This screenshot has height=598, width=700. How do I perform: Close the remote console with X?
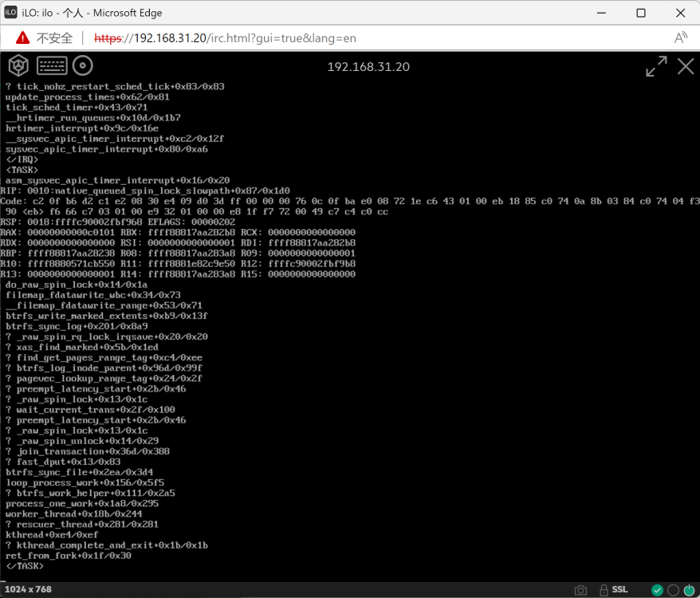pyautogui.click(x=686, y=66)
